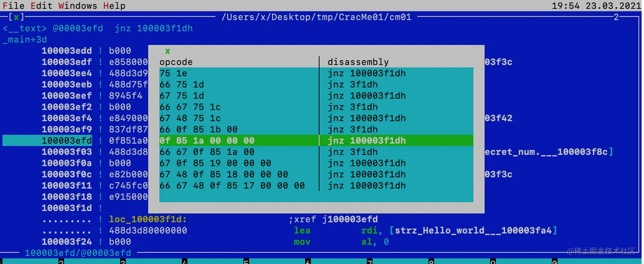Click the file path title CracMe01/cm01
644x264 pixels.
click(316, 17)
